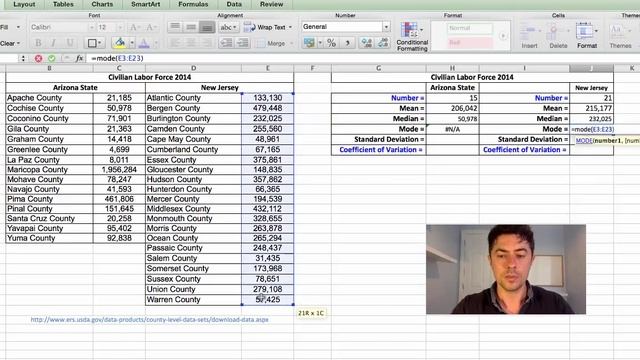The image size is (640, 360).
Task: Switch to the Tables tab
Action: click(x=63, y=4)
